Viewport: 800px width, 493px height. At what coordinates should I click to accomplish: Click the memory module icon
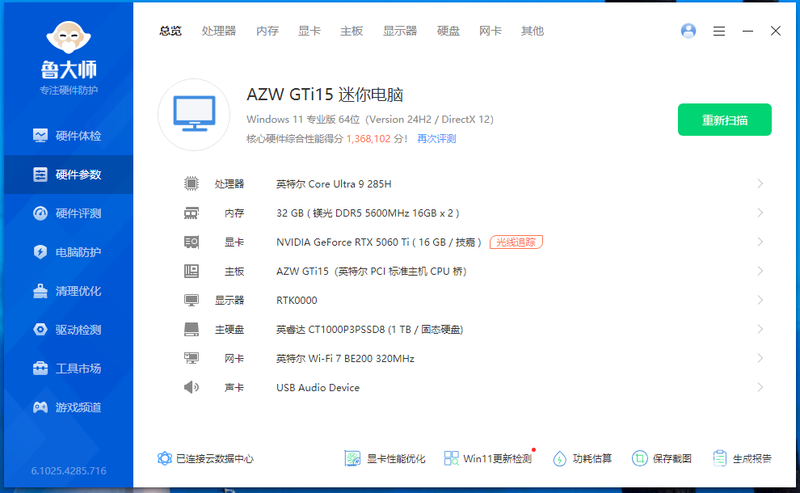point(191,213)
